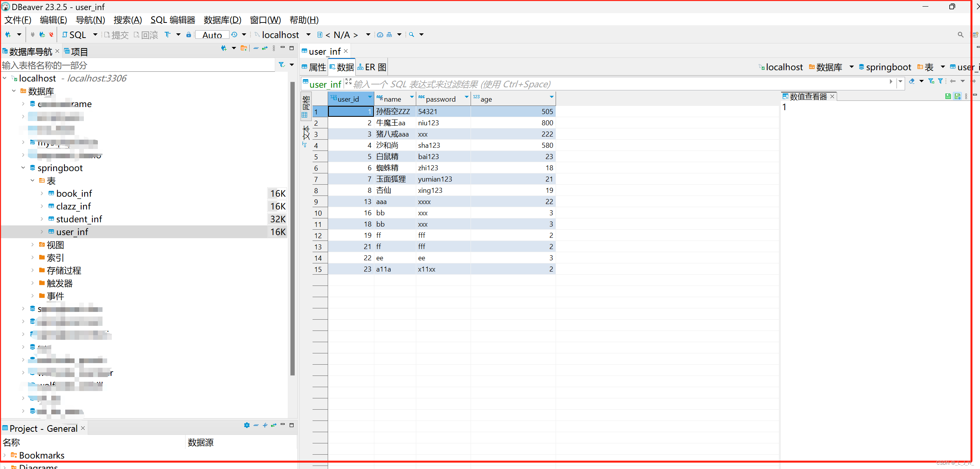Collapse the springboot database node

coord(23,168)
